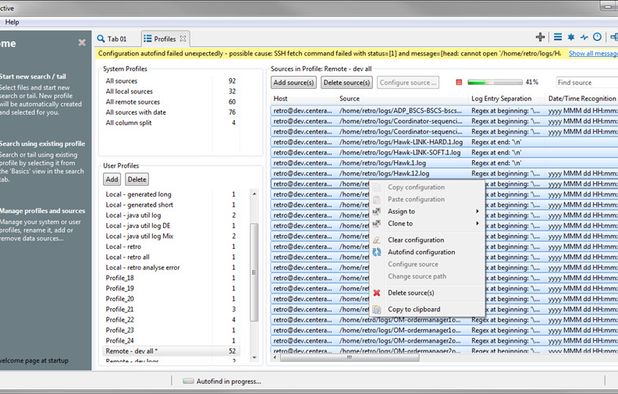Viewport: 618px width, 394px height.
Task: Select the Profiles tab
Action: tap(165, 39)
